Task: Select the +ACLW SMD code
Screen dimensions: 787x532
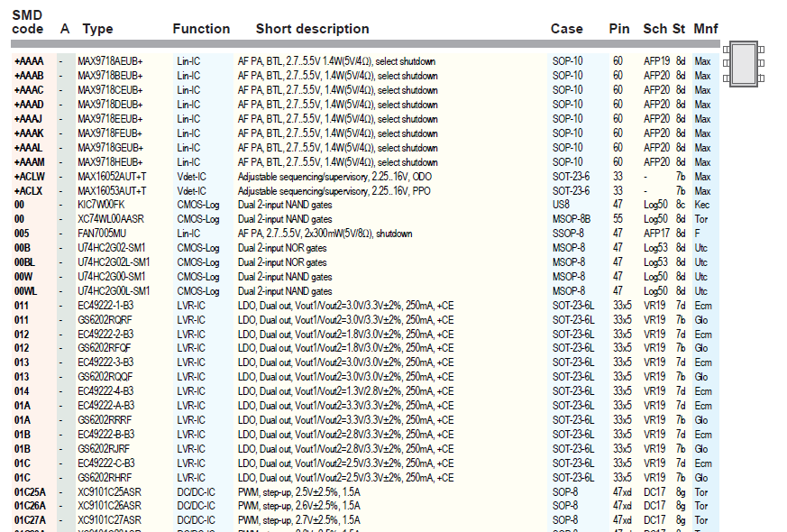Action: click(x=29, y=177)
